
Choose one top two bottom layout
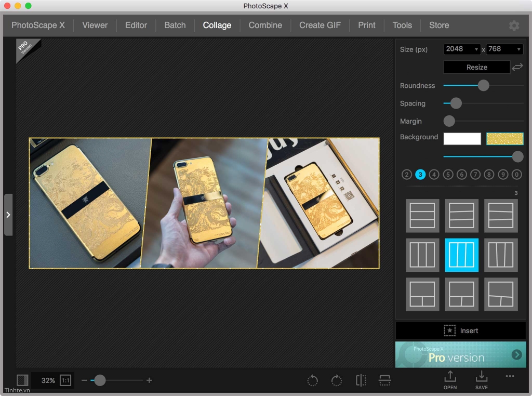point(422,294)
